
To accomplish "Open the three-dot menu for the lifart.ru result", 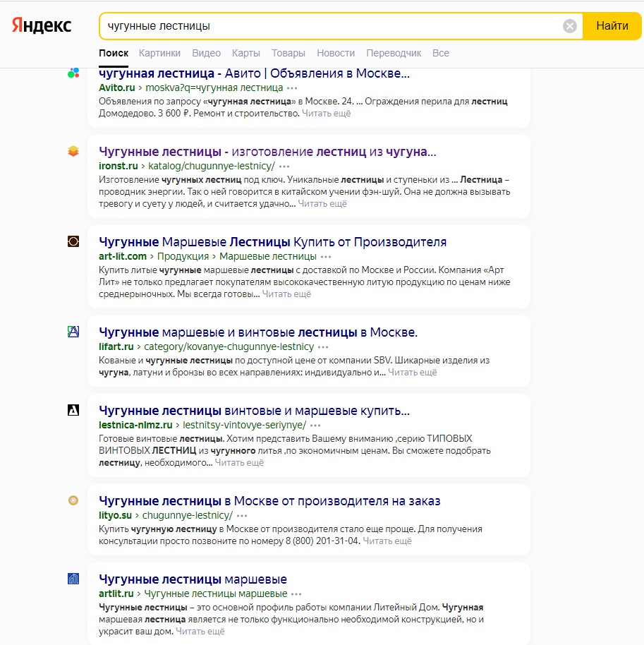I will pyautogui.click(x=323, y=347).
